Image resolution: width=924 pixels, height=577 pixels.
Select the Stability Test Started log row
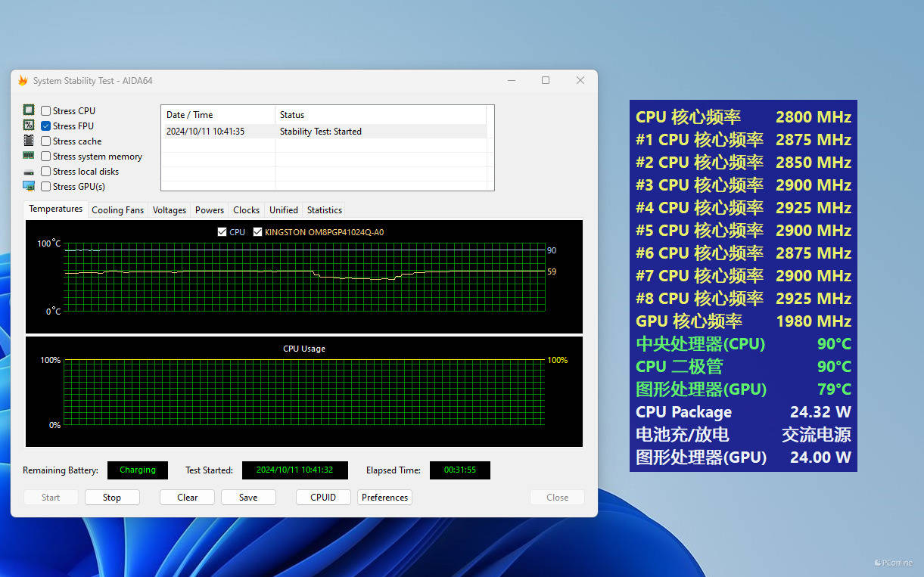coord(325,132)
